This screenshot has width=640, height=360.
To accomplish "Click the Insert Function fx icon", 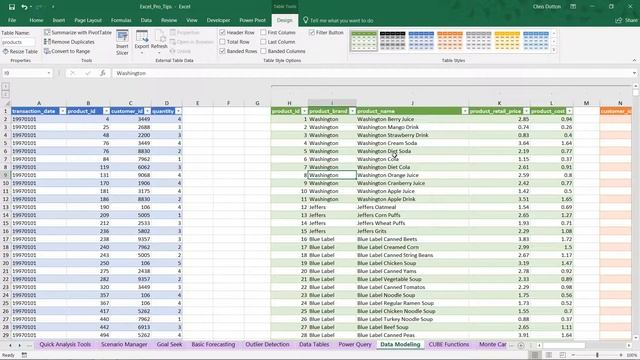I will coord(102,73).
